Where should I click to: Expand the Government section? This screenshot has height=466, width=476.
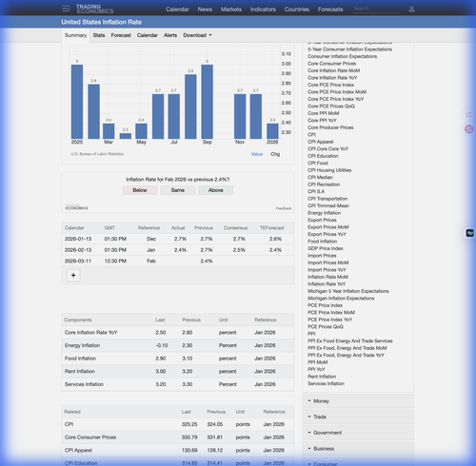point(358,433)
